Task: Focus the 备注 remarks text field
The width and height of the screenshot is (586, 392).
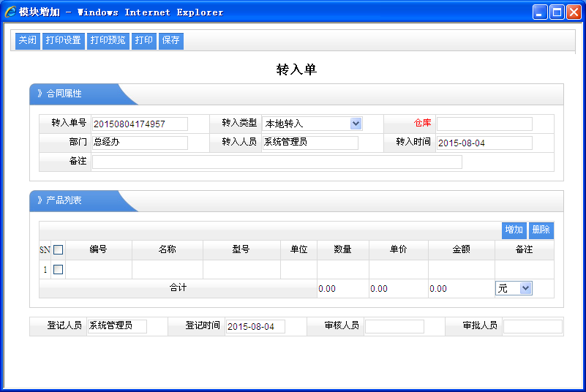Action: tap(277, 162)
